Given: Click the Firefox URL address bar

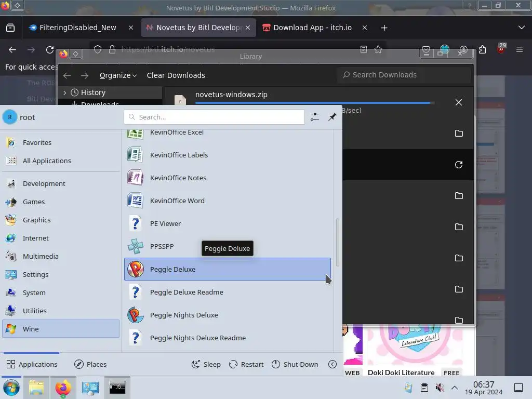Looking at the screenshot, I should [237, 49].
